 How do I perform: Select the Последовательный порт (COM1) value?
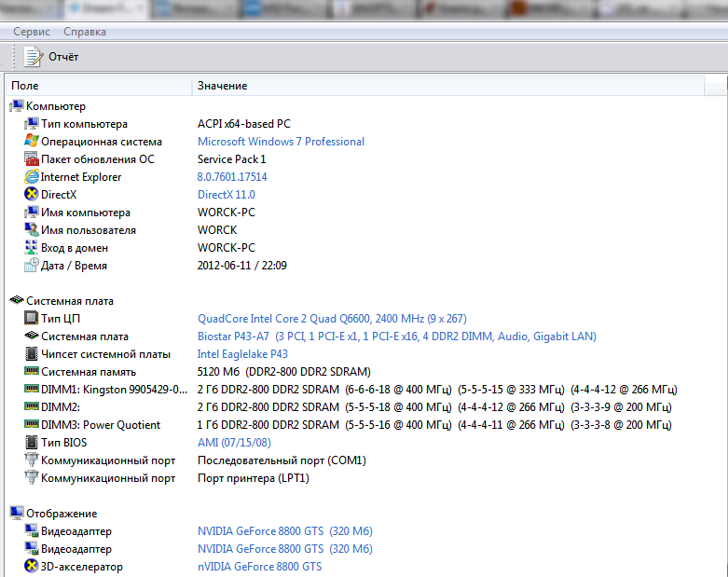(x=282, y=460)
